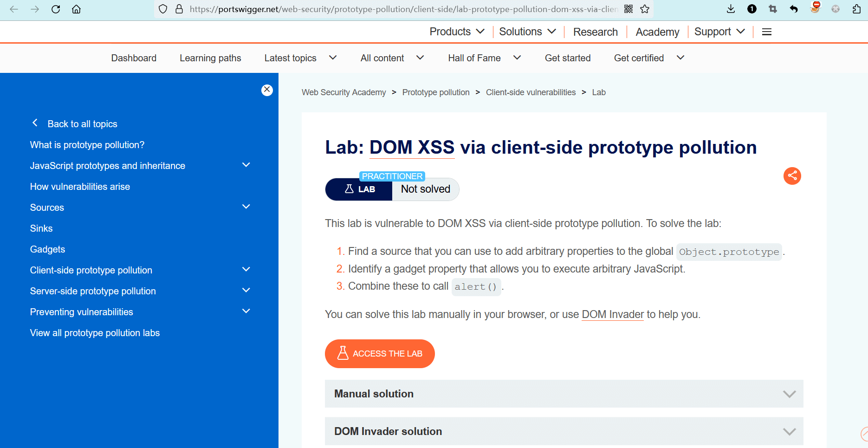Follow the DOM XSS title link

(x=412, y=148)
